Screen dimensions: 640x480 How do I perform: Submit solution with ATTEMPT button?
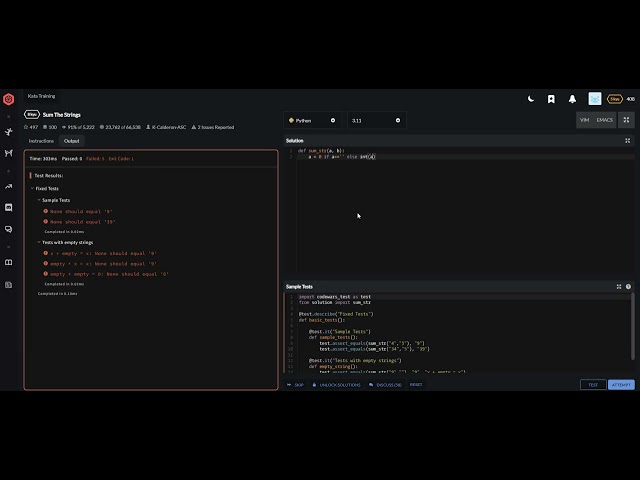tap(621, 385)
